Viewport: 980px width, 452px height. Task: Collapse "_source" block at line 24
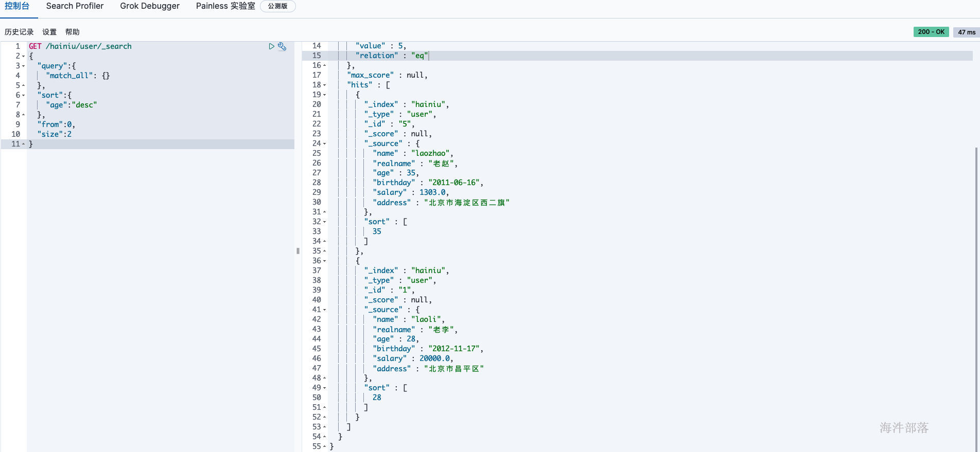(325, 144)
